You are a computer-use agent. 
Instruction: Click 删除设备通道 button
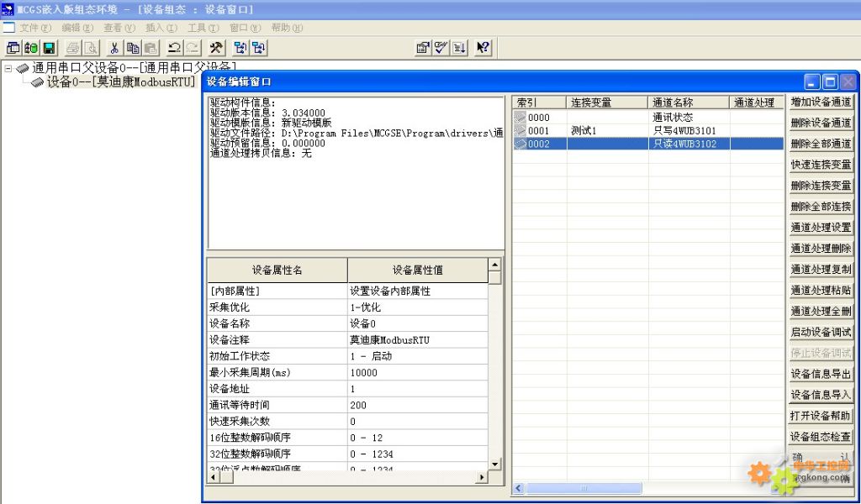coord(821,123)
